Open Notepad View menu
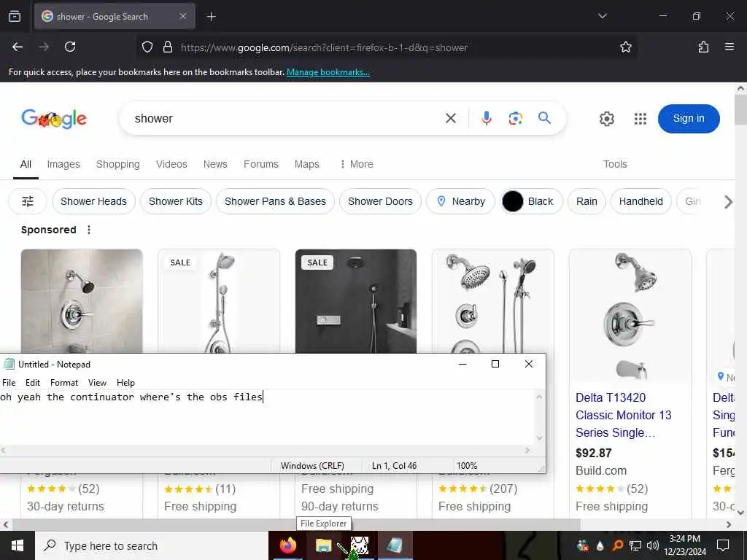Viewport: 747px width, 560px height. 97,382
